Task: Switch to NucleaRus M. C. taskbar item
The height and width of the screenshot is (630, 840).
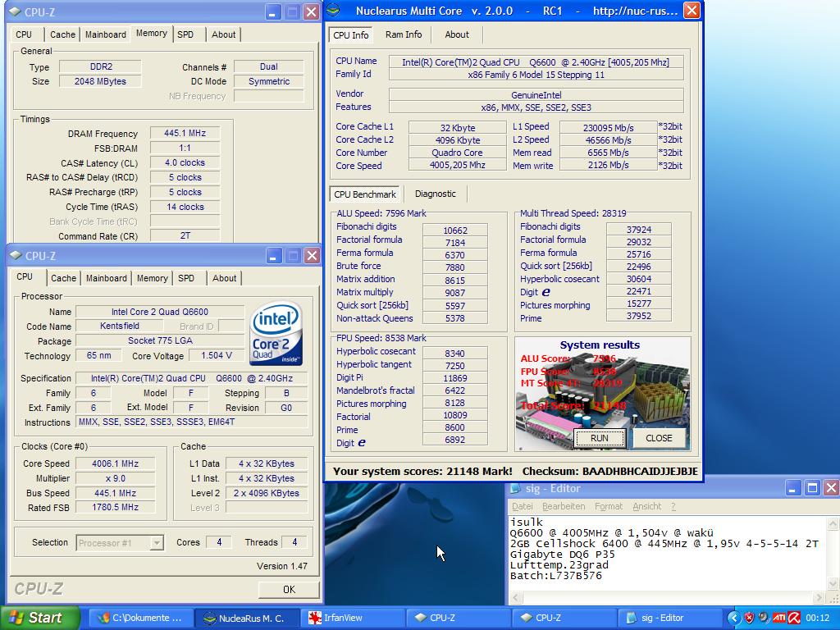Action: tap(245, 619)
